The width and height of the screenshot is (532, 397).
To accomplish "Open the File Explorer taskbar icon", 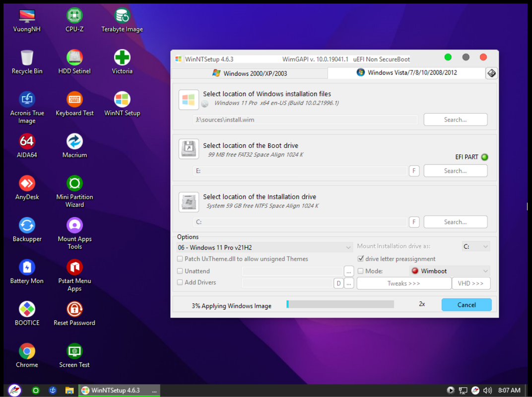I will (69, 390).
